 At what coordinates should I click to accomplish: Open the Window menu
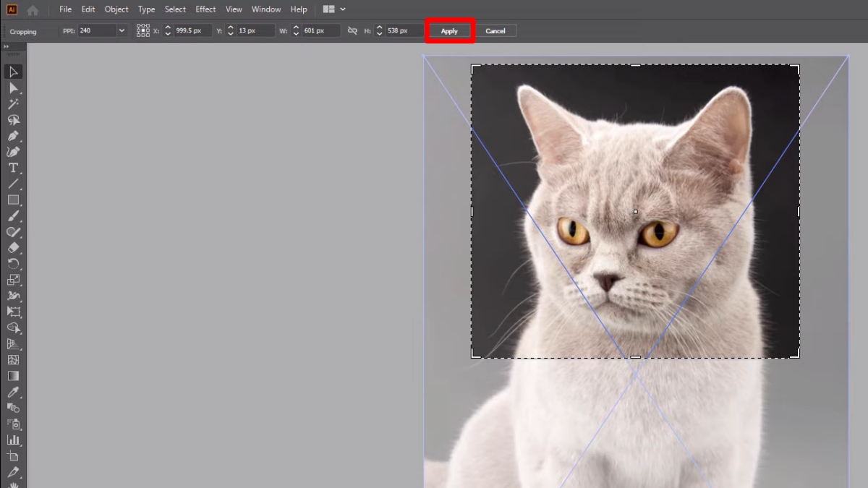click(266, 9)
